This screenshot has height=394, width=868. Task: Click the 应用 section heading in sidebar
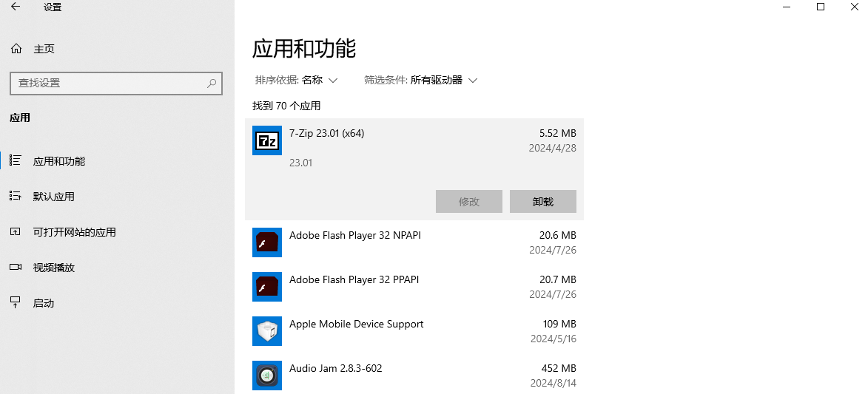tap(20, 118)
